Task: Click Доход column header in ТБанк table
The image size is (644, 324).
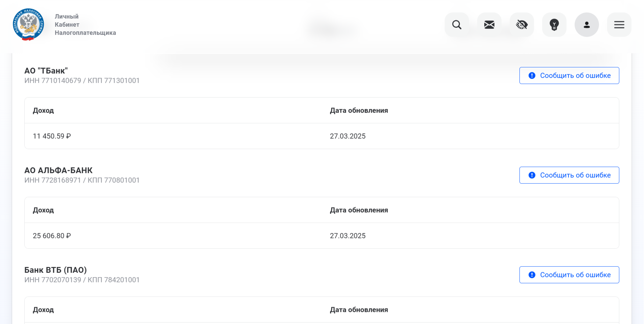Action: [43, 110]
